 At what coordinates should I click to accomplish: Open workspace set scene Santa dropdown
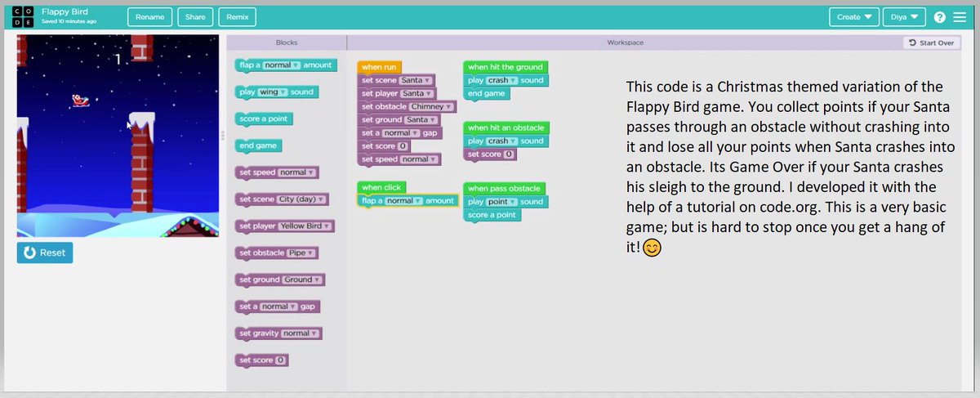point(416,81)
